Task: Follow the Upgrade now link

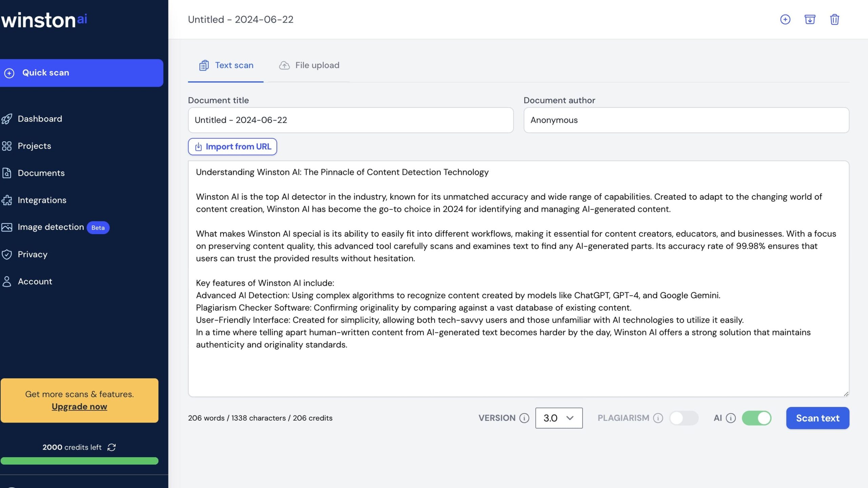Action: (x=79, y=406)
